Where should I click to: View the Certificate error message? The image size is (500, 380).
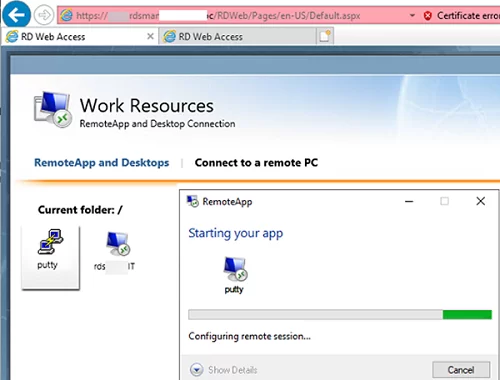tap(468, 16)
